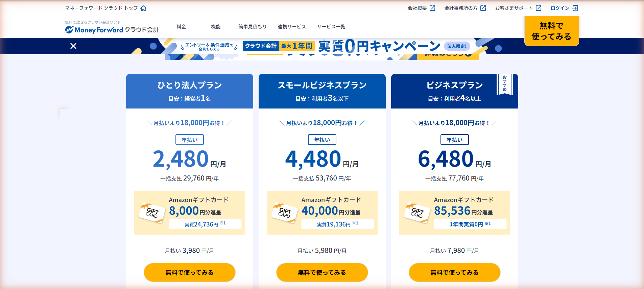Open the 連携サービス menu item
This screenshot has width=644, height=289.
coord(292,27)
